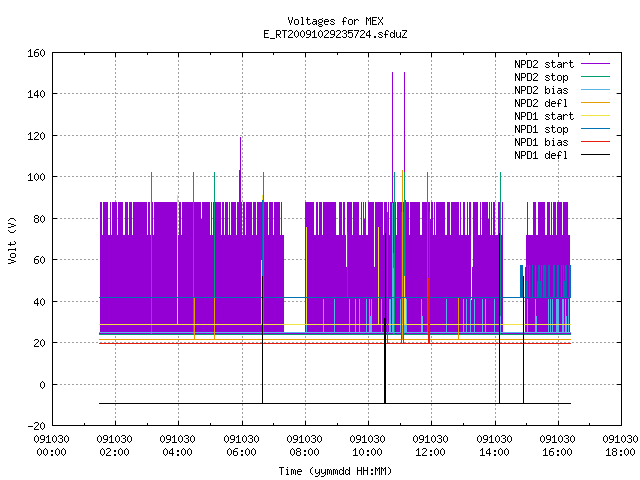The image size is (640, 480).
Task: Click the purple spike reaching 120 V
Action: (240, 169)
